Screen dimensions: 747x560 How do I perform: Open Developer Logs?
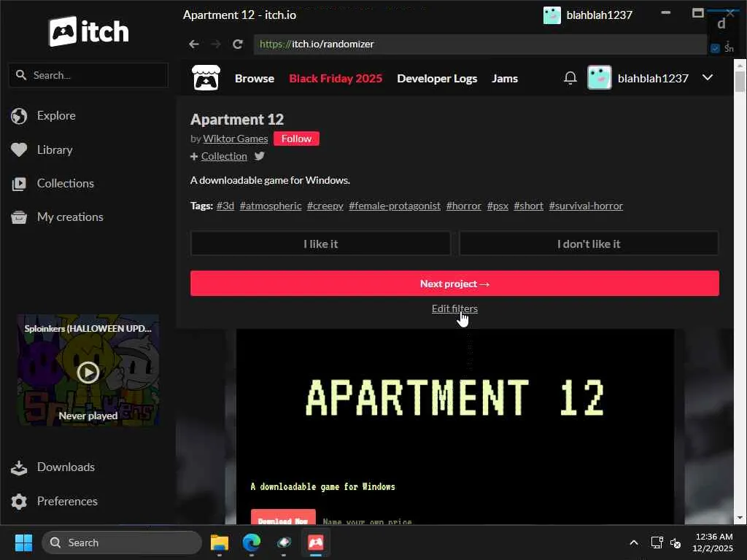pyautogui.click(x=437, y=79)
